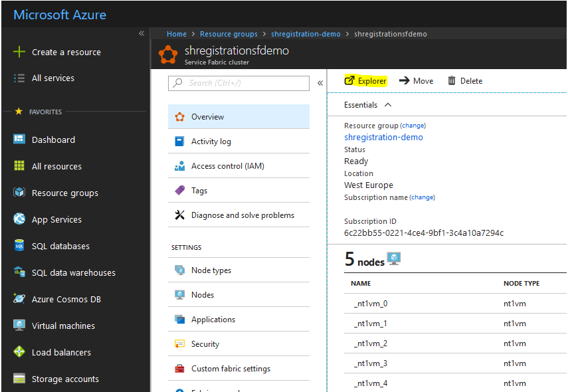Click the Move arrow icon
568x392 pixels.
[x=405, y=80]
